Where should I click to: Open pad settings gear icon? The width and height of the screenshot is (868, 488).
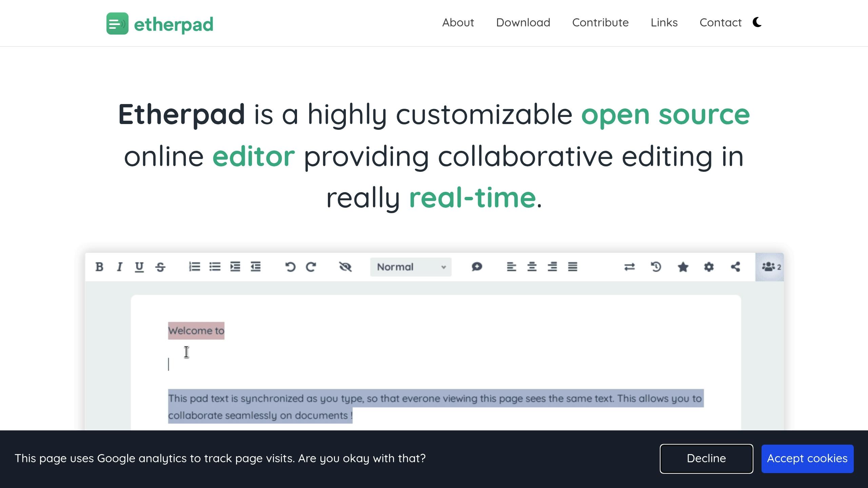point(709,267)
